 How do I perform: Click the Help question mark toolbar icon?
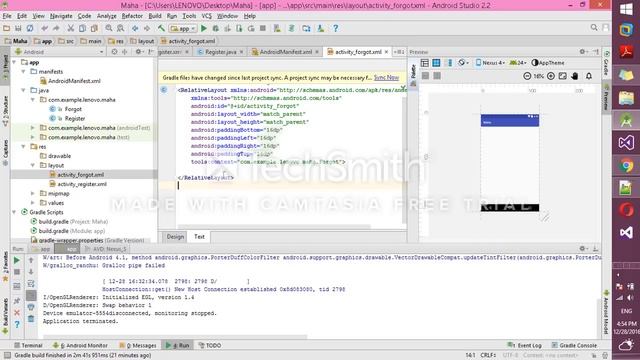336,28
